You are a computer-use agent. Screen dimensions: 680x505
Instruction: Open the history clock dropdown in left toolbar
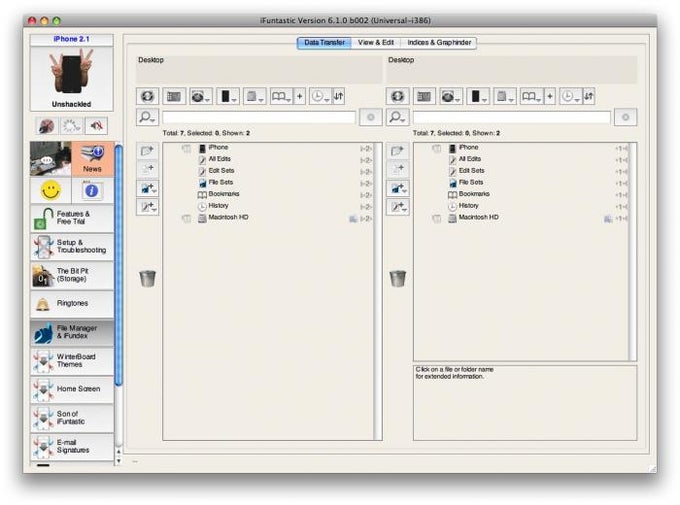click(x=320, y=96)
